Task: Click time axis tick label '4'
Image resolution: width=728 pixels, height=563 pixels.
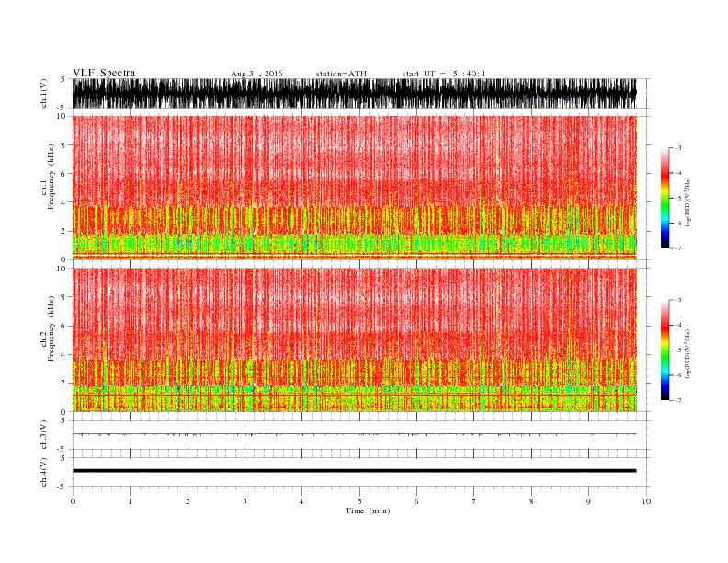Action: click(x=301, y=501)
